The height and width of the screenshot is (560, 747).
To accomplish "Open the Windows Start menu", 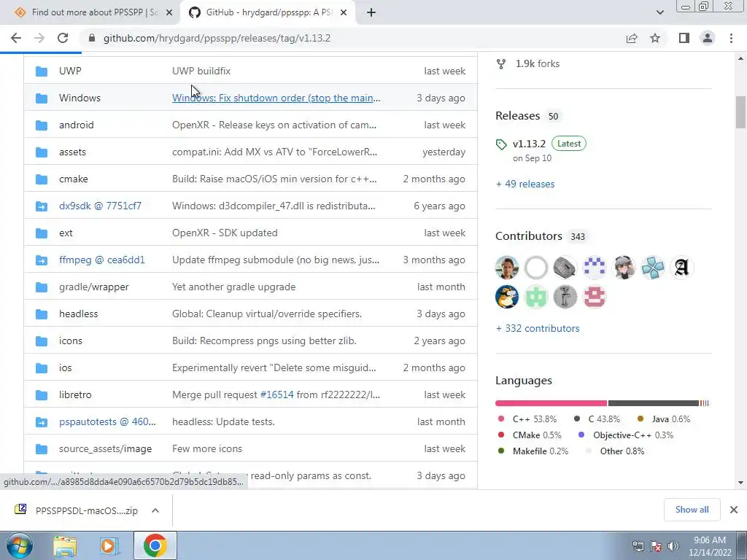I will coord(19,545).
